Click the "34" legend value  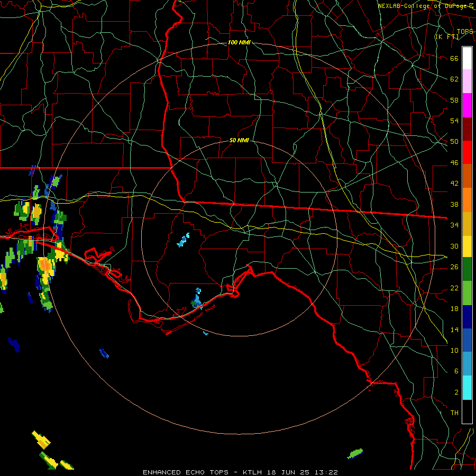point(454,225)
